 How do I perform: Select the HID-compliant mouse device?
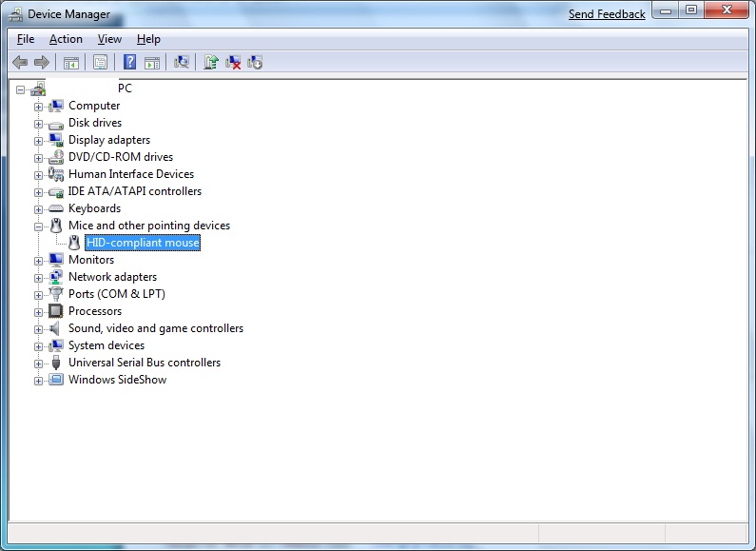[143, 243]
